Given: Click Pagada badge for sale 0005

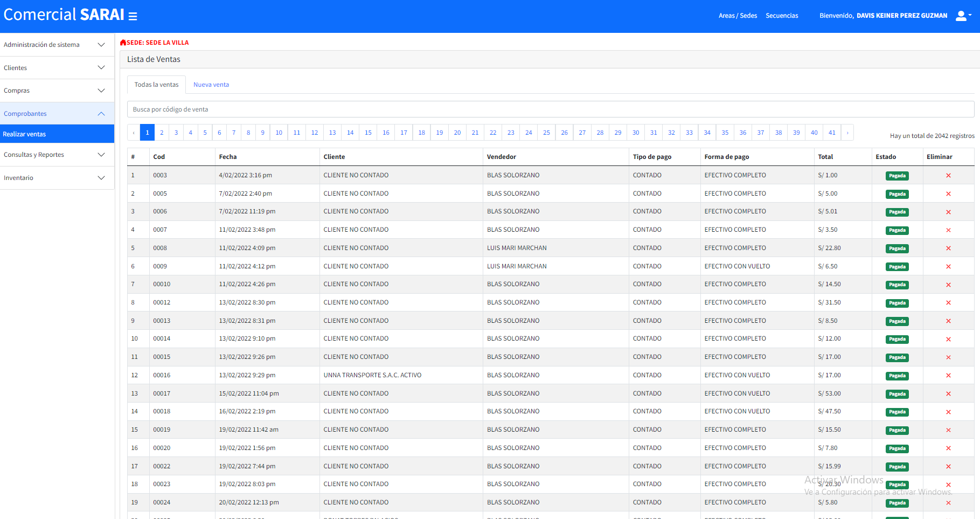Looking at the screenshot, I should coord(897,194).
